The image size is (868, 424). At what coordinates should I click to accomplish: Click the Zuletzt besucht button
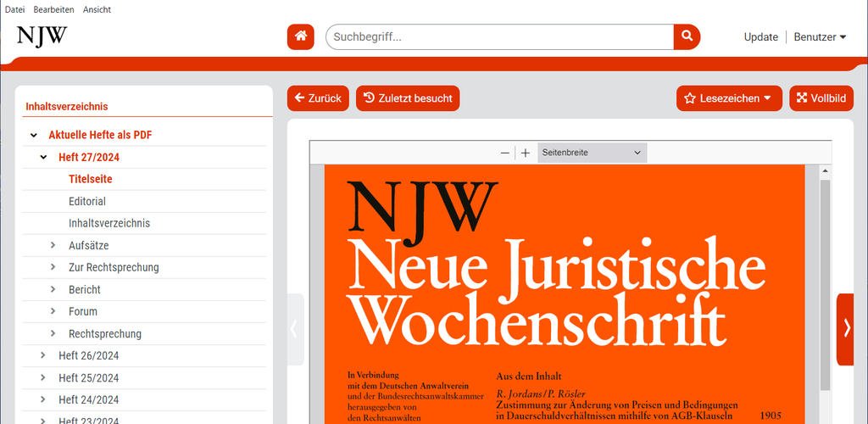[x=408, y=98]
